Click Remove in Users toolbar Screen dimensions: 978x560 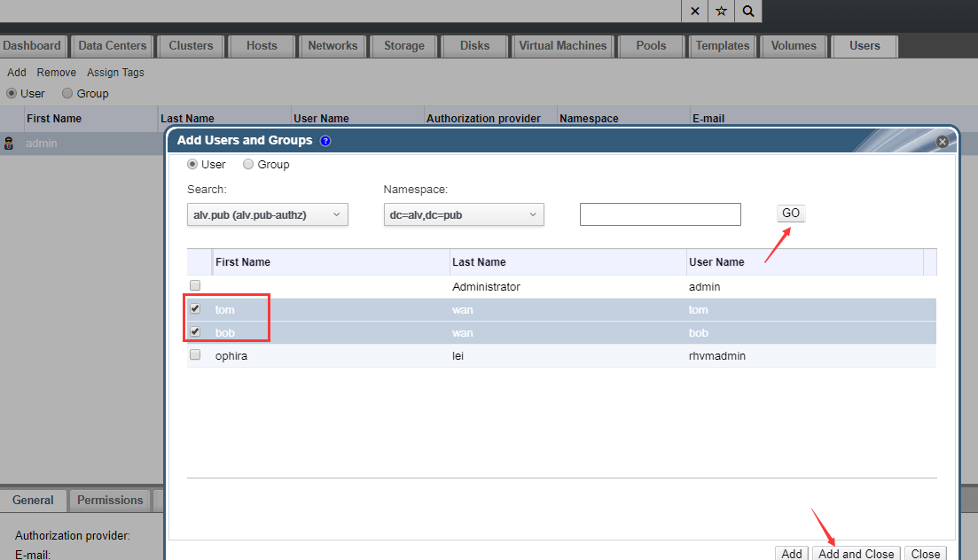tap(56, 73)
